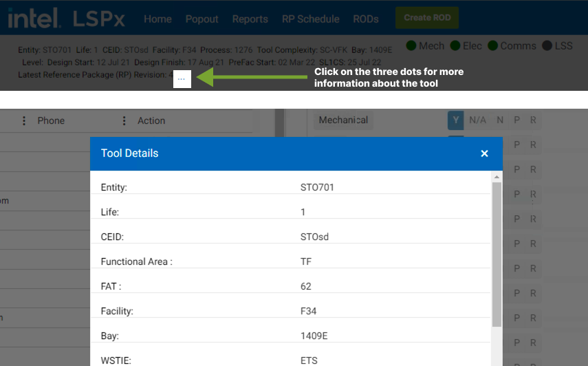Click the Elec green status indicator

point(455,46)
